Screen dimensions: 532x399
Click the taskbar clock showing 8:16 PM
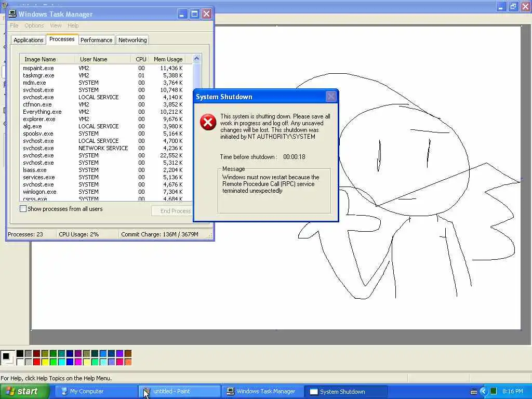pyautogui.click(x=512, y=392)
